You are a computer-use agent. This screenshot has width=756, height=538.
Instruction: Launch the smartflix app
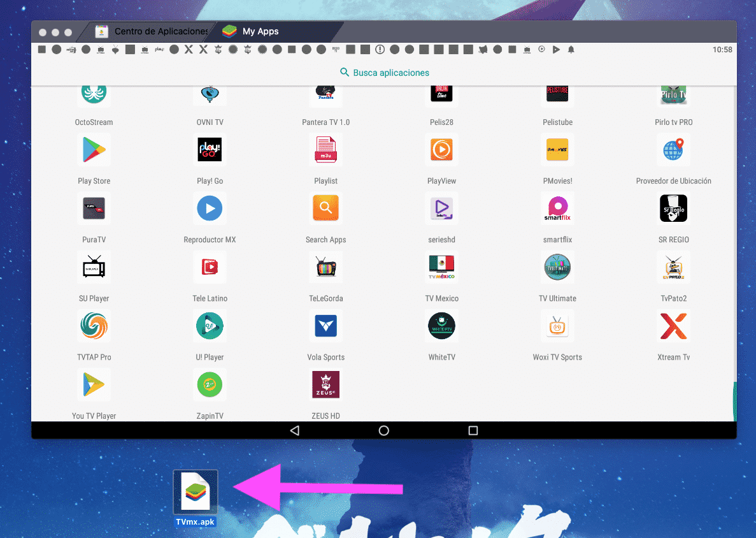point(557,208)
